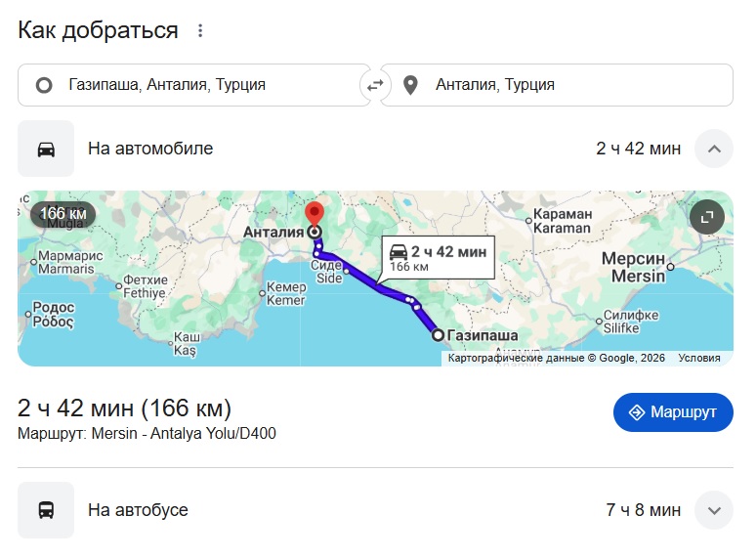The image size is (756, 559).
Task: Click the 166 км distance badge
Action: click(x=63, y=213)
